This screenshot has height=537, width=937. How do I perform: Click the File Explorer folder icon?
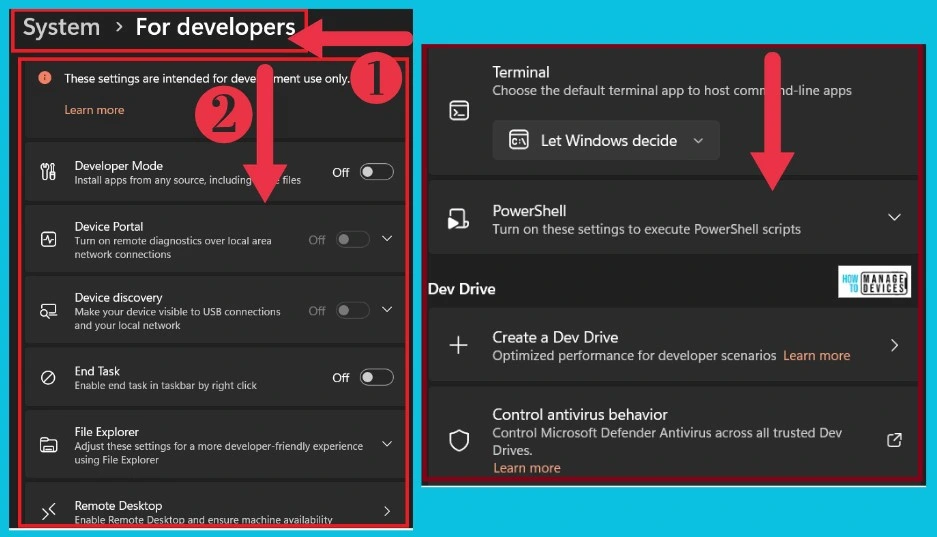pos(48,444)
